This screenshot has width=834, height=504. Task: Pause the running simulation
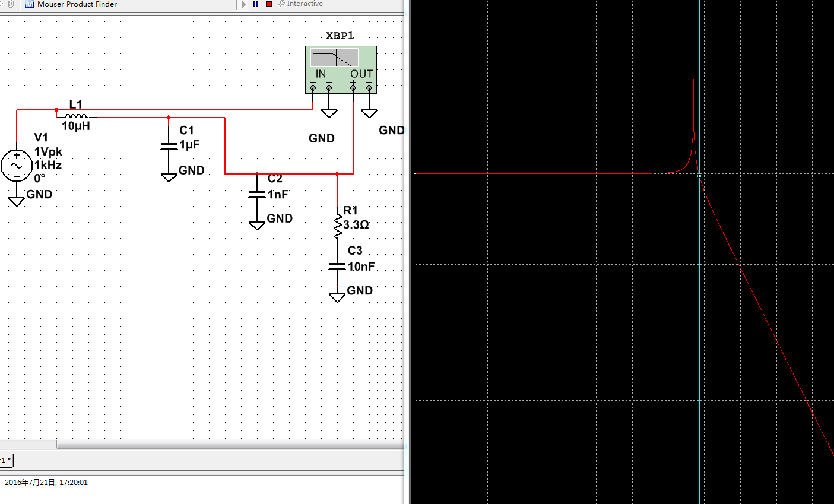click(x=256, y=4)
